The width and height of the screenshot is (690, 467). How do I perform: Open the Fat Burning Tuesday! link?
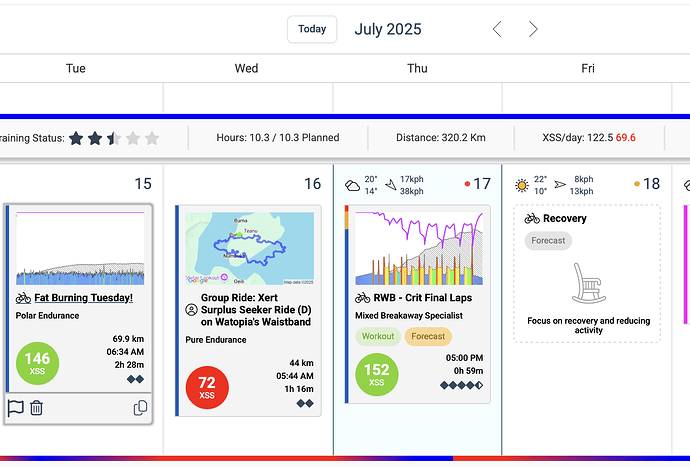pyautogui.click(x=84, y=297)
